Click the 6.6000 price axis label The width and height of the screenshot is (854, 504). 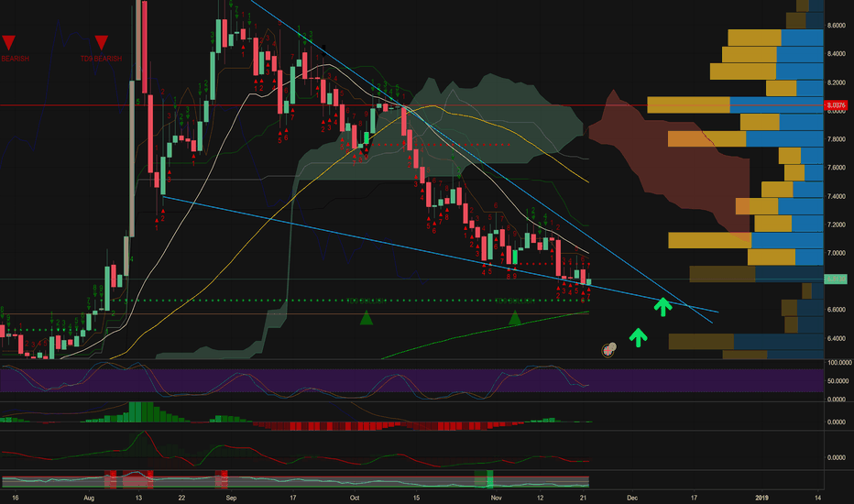[x=836, y=310]
